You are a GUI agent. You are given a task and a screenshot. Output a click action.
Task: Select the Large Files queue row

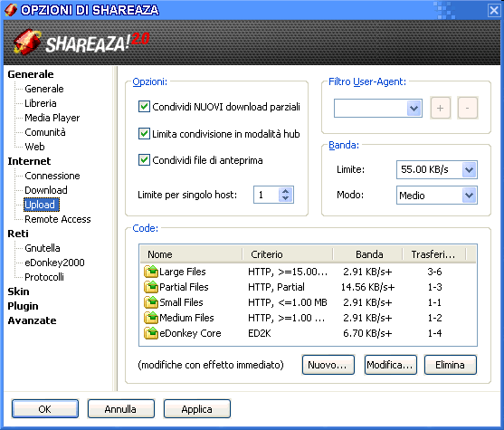[x=308, y=272]
